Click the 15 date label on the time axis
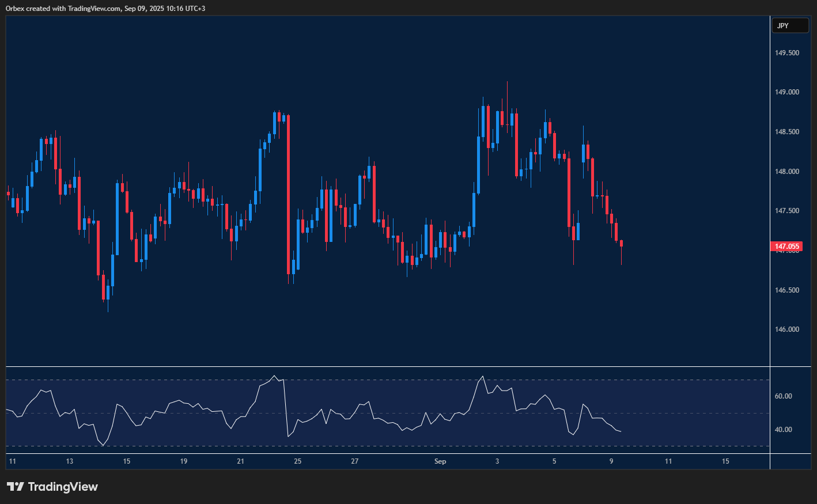The image size is (817, 504). (x=126, y=461)
